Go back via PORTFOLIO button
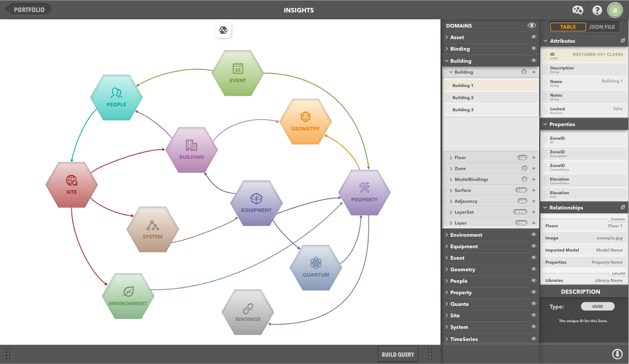The height and width of the screenshot is (364, 629). coord(29,10)
